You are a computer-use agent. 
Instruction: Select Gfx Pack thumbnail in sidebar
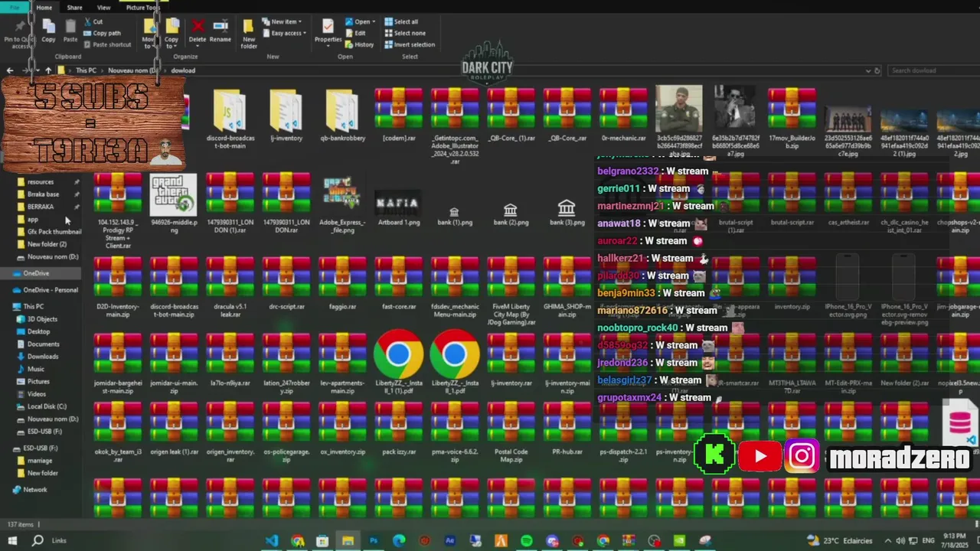tap(54, 232)
